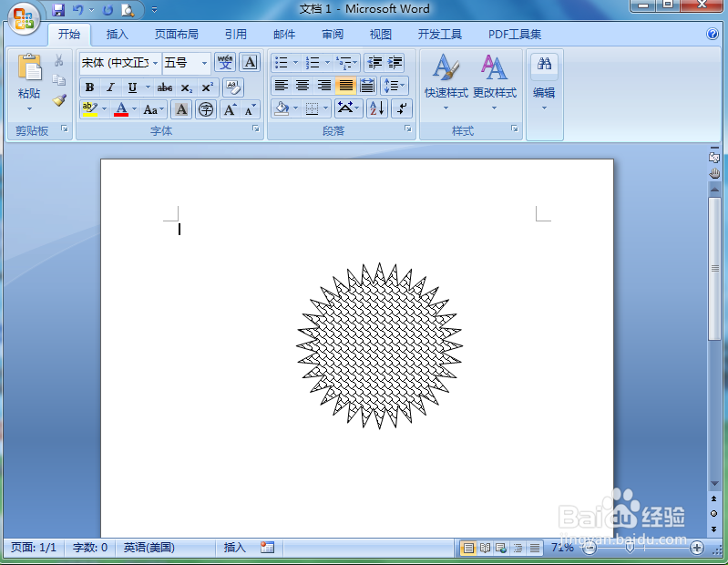Align text left
Screen dimensions: 728x565
coord(282,86)
